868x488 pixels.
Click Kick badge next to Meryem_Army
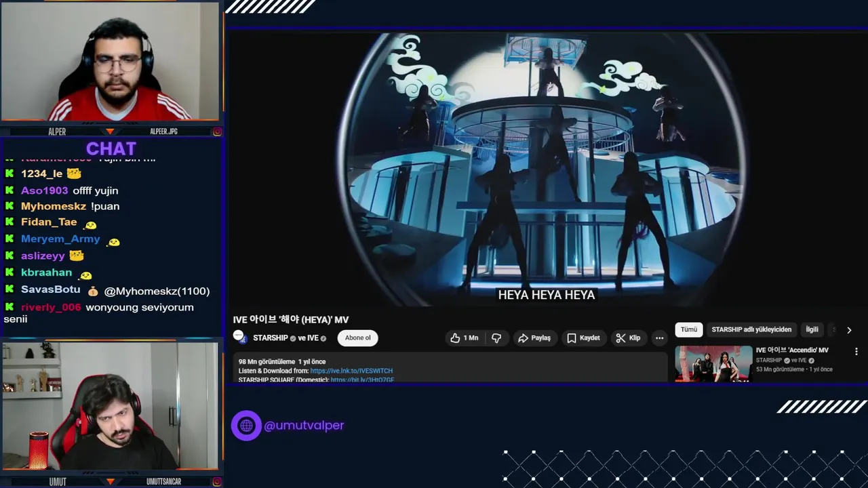(9, 239)
